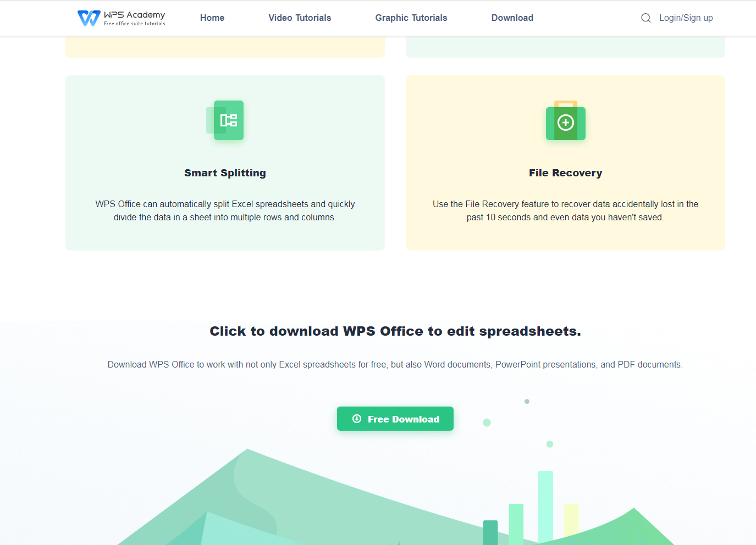Click the Smart Splitting feature icon
Screen dimensions: 756x545
pos(225,120)
